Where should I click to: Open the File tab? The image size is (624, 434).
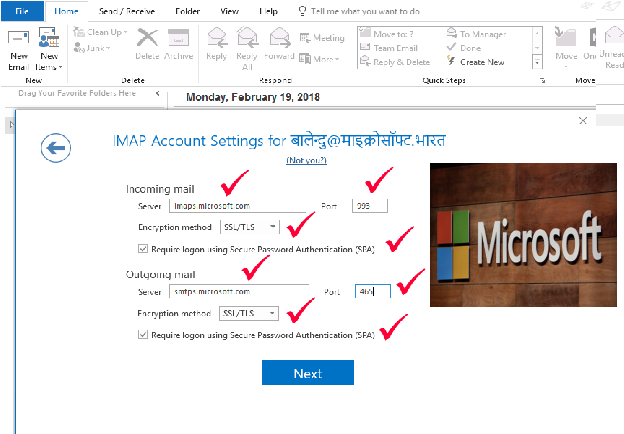(22, 11)
